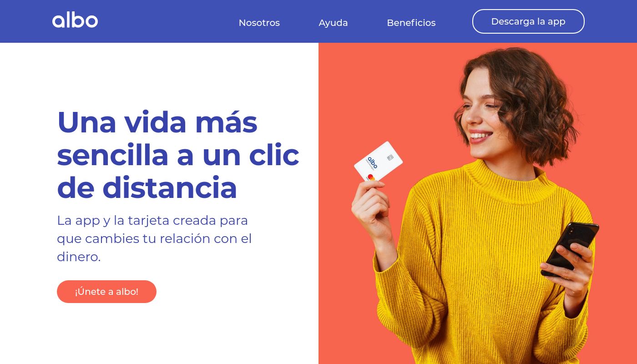Click the word "dinero." in the subtitle
Screen dimensions: 637x364
pos(79,257)
